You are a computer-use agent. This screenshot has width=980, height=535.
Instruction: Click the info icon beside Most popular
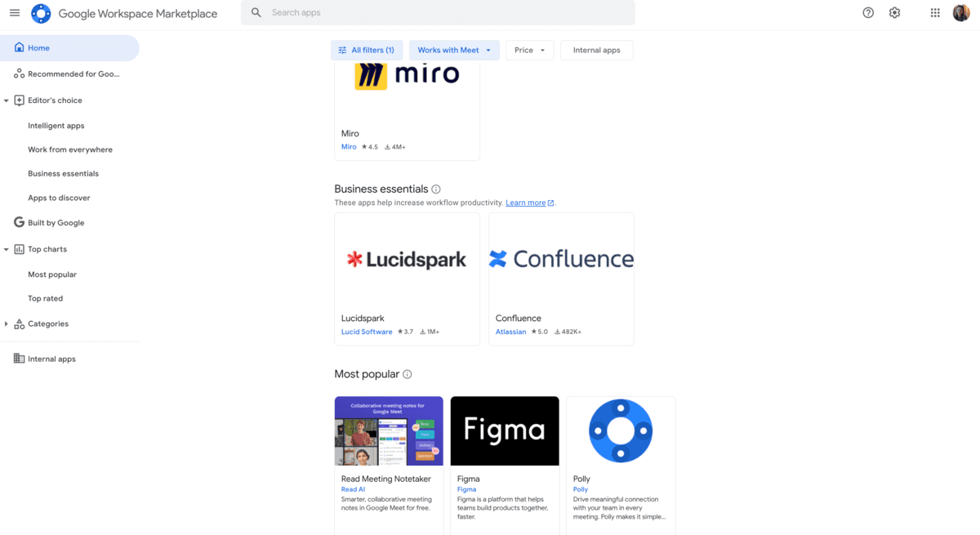(x=408, y=374)
